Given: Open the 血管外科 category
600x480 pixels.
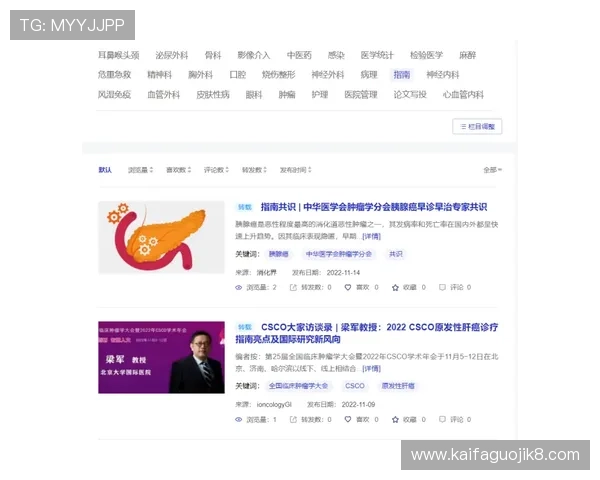Looking at the screenshot, I should pos(164,95).
